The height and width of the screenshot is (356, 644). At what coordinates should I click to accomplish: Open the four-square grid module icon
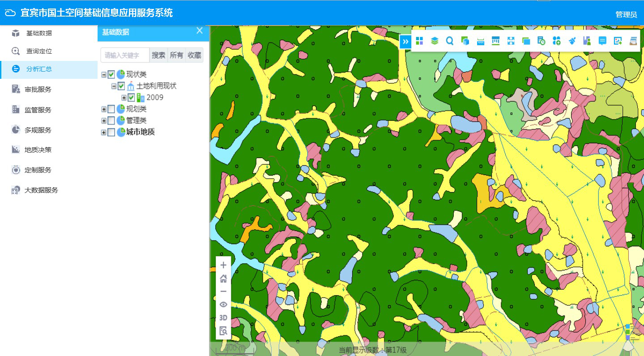pyautogui.click(x=419, y=41)
